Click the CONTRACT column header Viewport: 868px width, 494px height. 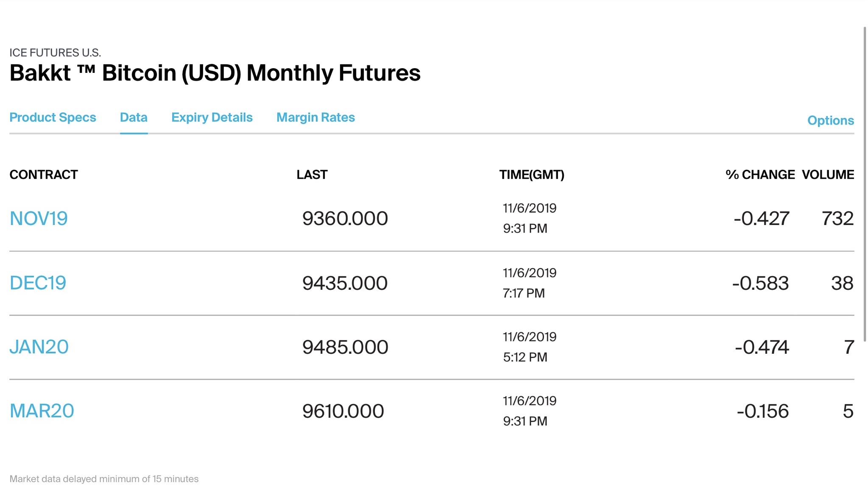coord(44,175)
